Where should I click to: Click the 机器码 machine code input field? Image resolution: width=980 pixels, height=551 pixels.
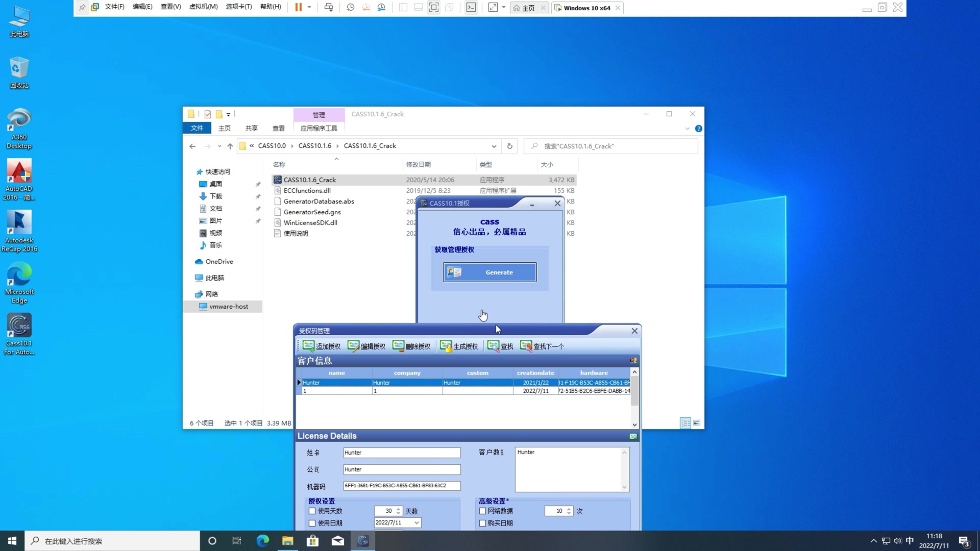(x=402, y=486)
